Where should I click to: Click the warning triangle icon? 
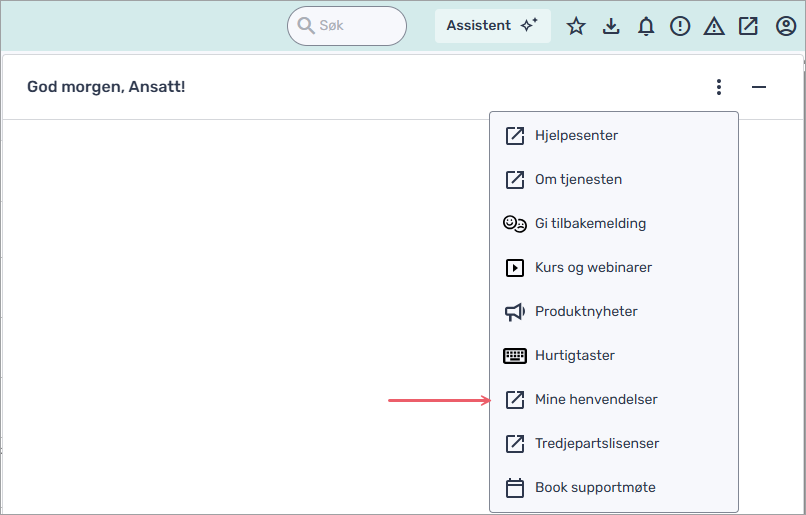[714, 26]
